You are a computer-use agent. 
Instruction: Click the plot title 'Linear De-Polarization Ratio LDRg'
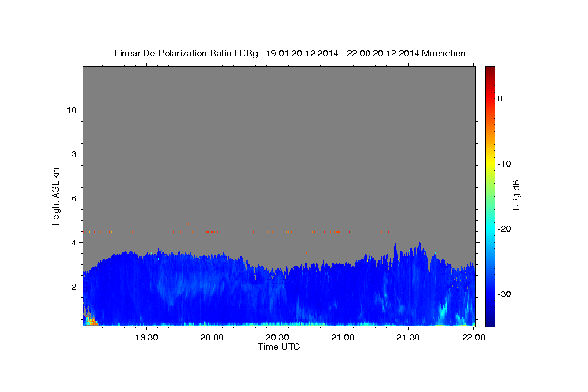[186, 53]
